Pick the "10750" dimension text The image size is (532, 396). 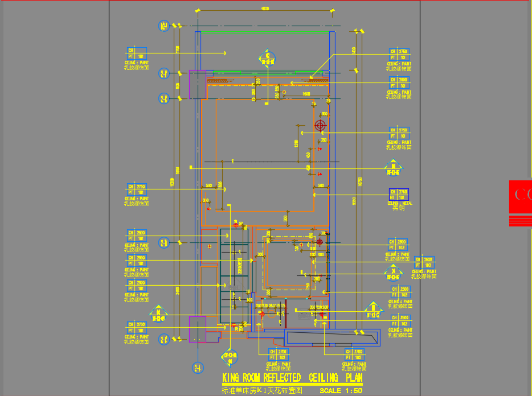(x=360, y=181)
